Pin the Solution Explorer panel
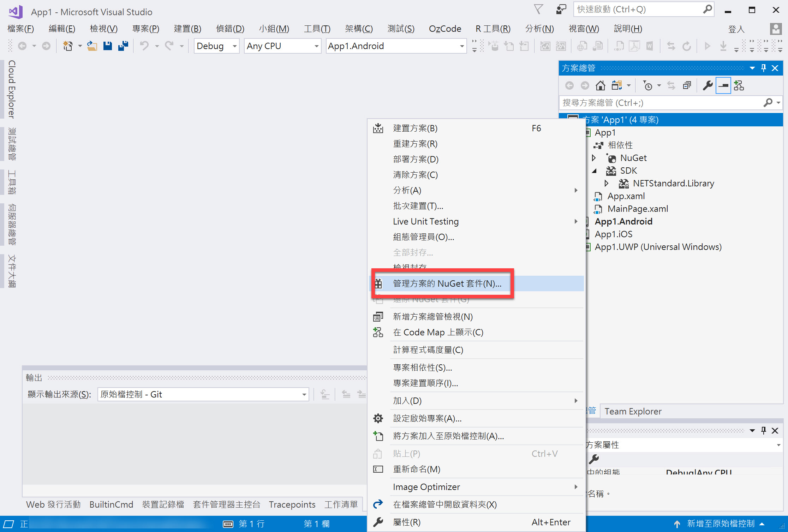Screen dimensions: 788x532 (x=764, y=68)
